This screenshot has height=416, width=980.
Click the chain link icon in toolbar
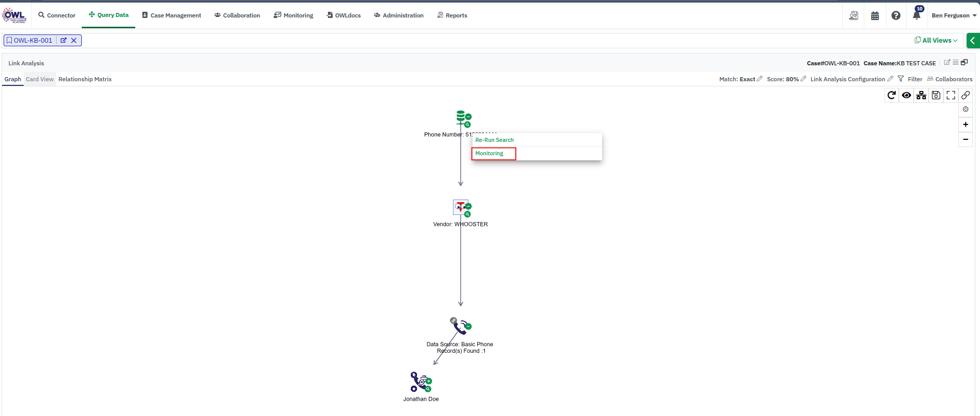(966, 95)
